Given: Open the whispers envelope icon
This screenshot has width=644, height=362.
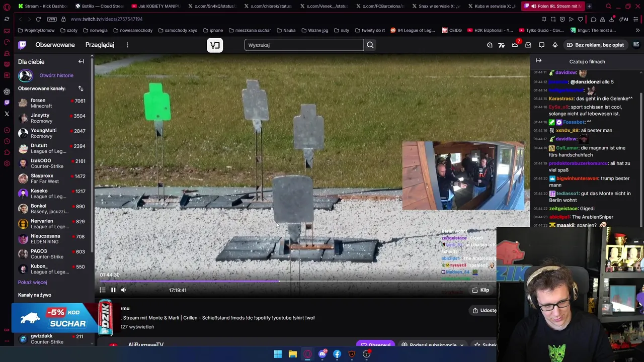Looking at the screenshot, I should click(x=528, y=45).
